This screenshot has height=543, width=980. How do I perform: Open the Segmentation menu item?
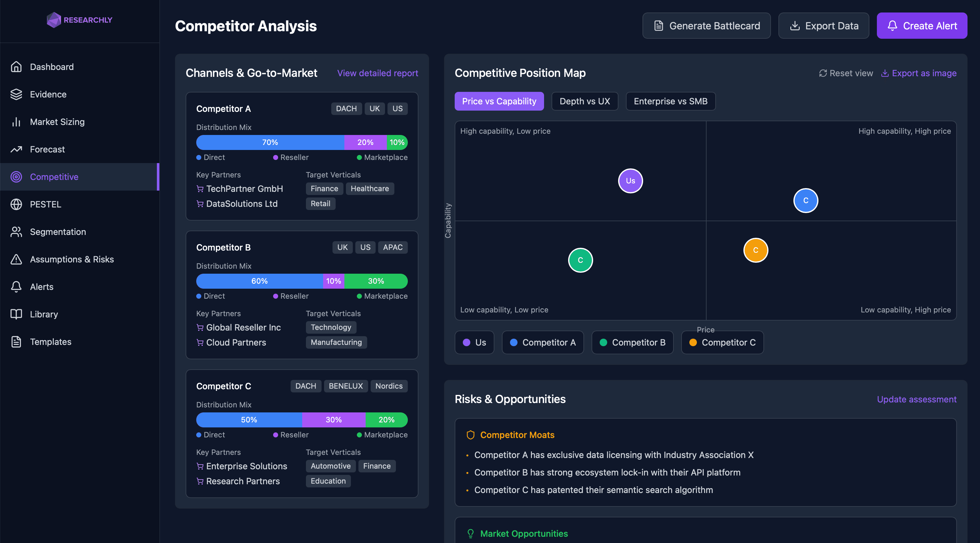58,232
